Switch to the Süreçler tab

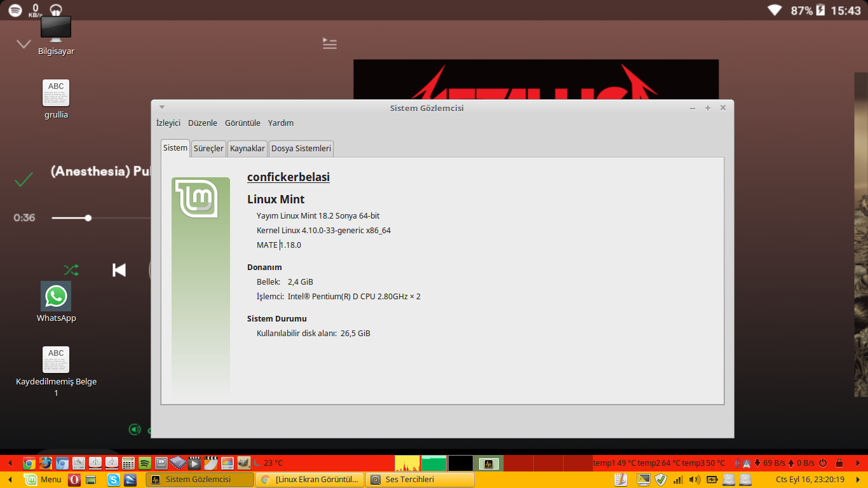point(209,148)
